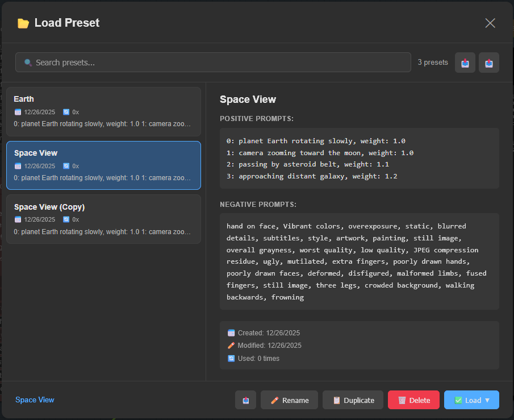Click the usage count icon in the Earth card
This screenshot has width=514, height=420.
pyautogui.click(x=66, y=112)
